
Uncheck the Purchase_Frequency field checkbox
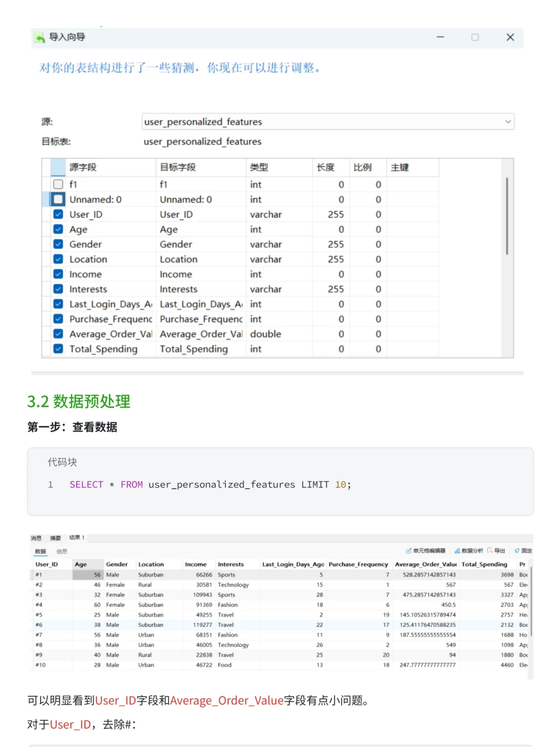pyautogui.click(x=58, y=319)
